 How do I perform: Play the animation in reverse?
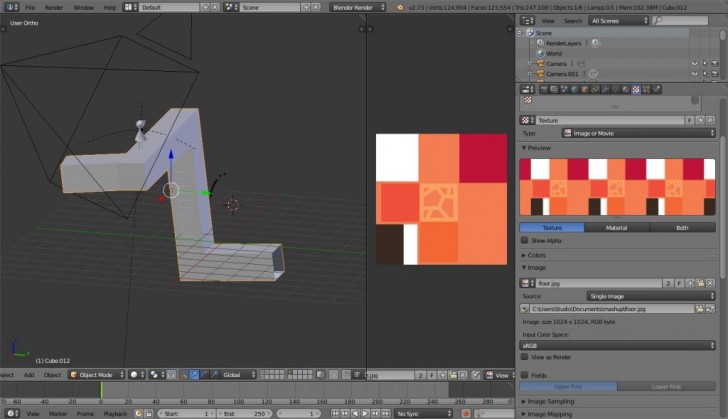tap(355, 413)
